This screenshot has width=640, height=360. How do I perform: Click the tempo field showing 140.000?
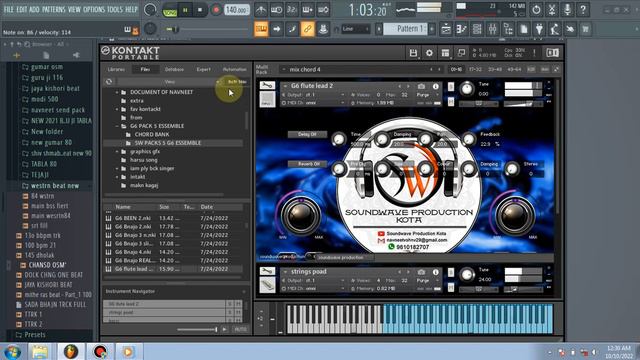237,9
